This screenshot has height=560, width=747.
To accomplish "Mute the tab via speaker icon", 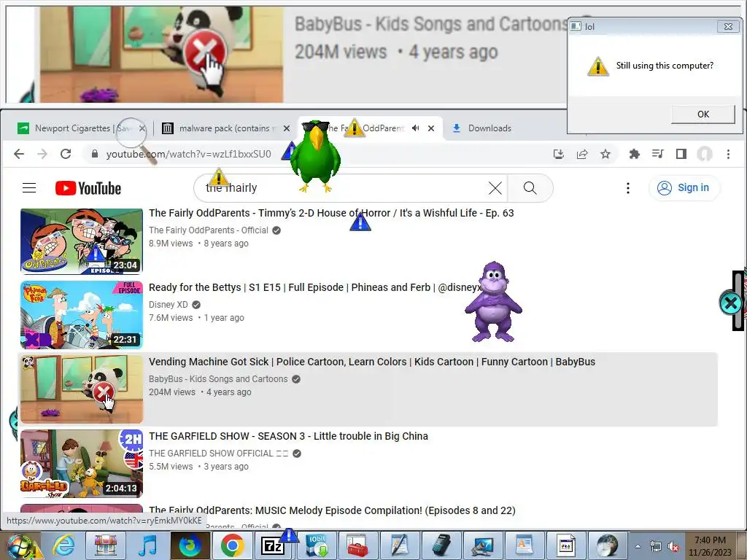I will tap(415, 128).
